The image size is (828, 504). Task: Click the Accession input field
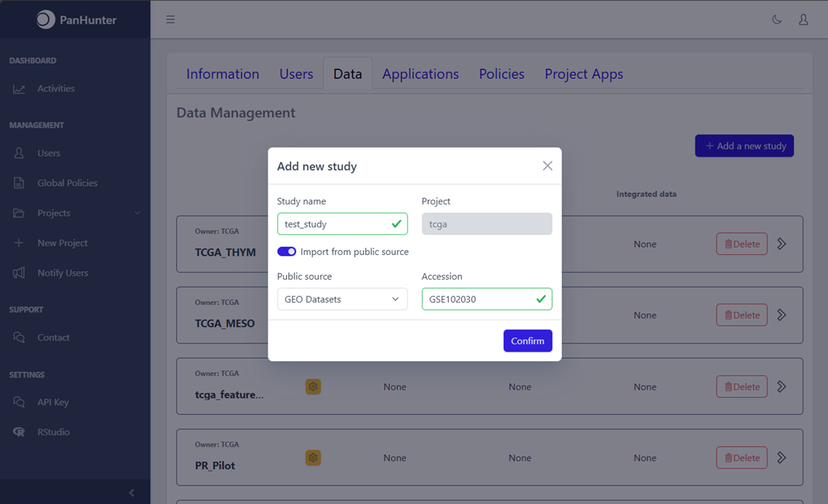point(478,299)
